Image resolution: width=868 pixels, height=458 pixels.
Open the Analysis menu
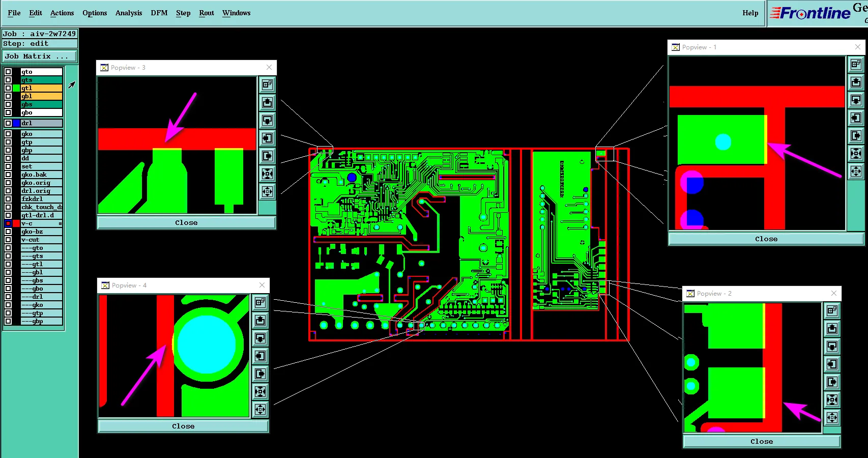tap(129, 13)
